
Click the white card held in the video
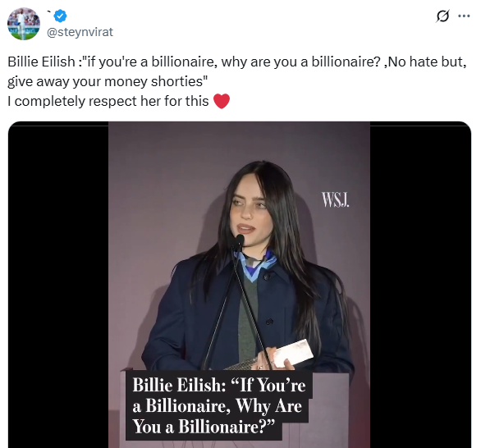293,353
